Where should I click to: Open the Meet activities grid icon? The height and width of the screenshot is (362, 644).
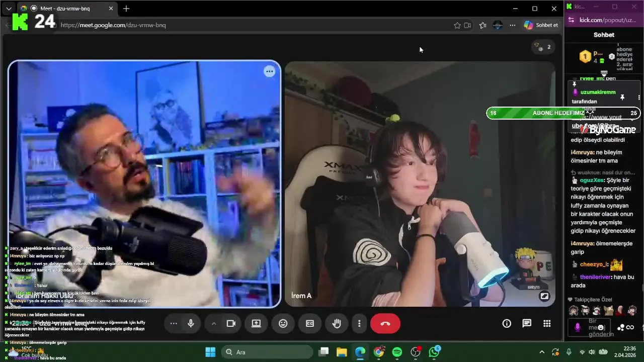coord(547,323)
